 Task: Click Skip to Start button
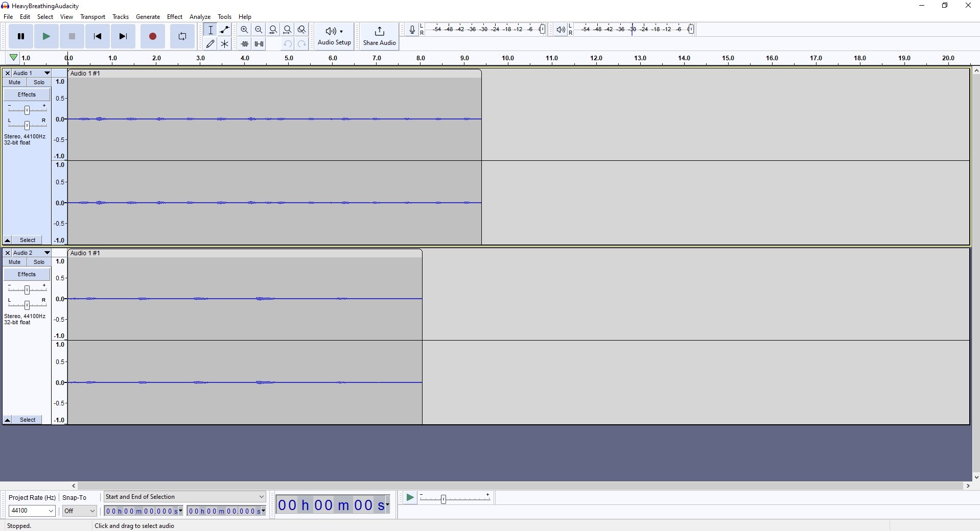coord(98,36)
